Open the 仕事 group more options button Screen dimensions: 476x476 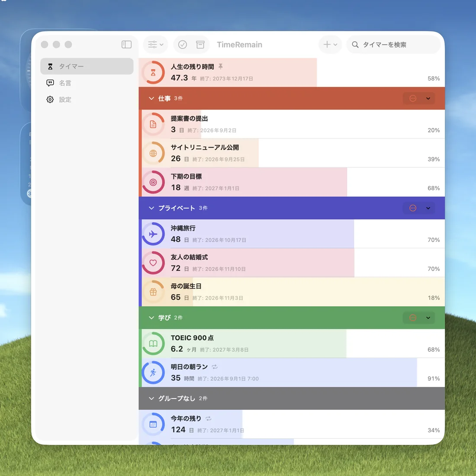[412, 98]
